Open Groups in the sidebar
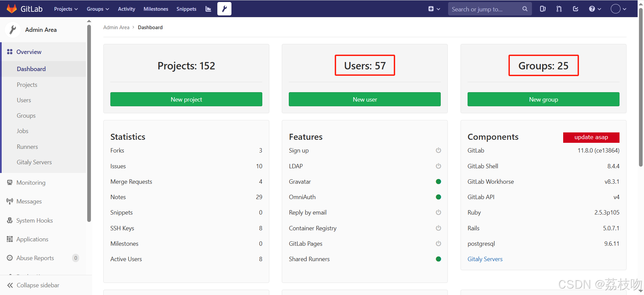 point(26,116)
